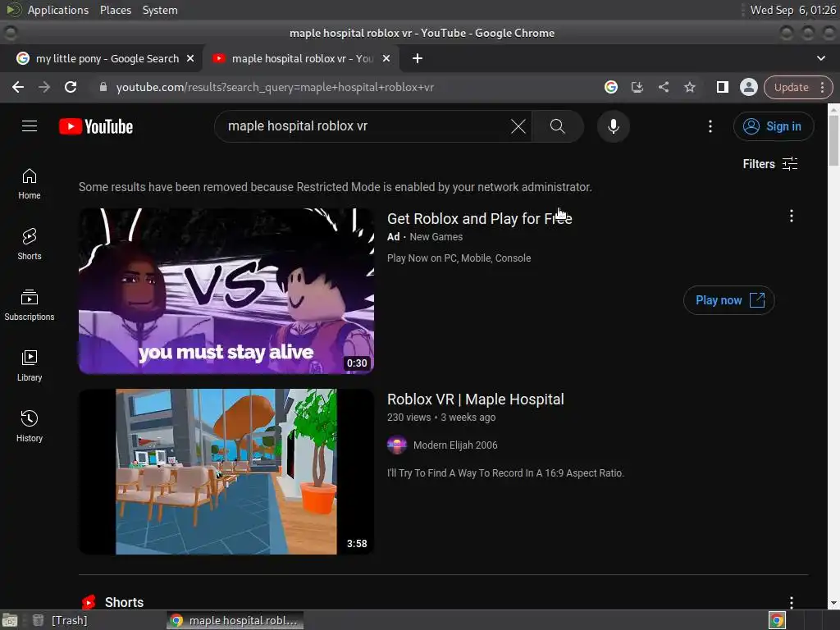This screenshot has width=840, height=630.
Task: Click the scrollbar down arrow
Action: point(833,603)
